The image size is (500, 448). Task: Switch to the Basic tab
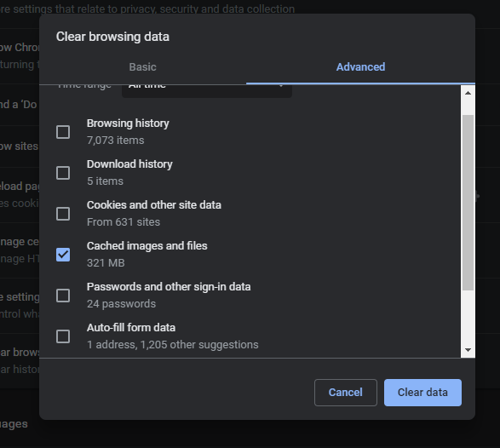coord(142,67)
